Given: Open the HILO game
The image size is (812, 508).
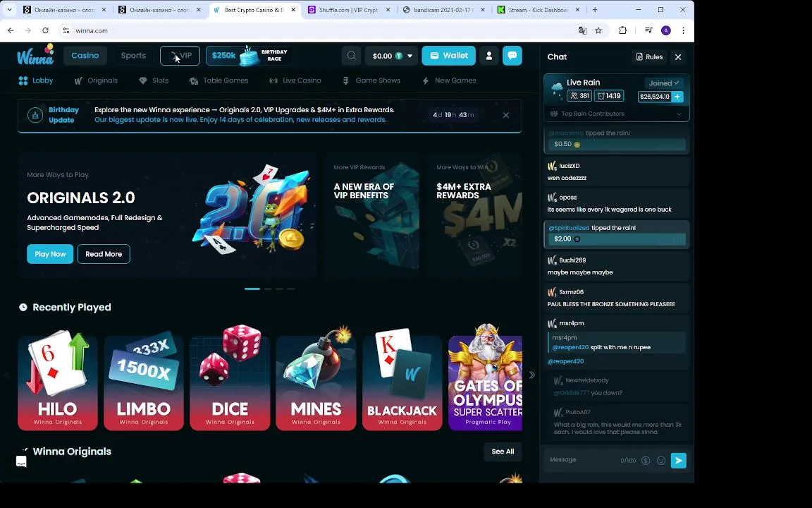Looking at the screenshot, I should 58,381.
